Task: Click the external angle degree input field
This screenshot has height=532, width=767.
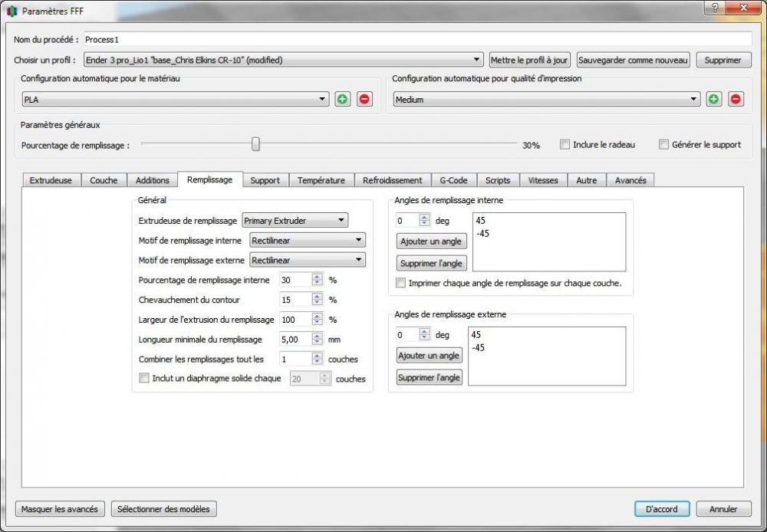Action: pos(407,335)
